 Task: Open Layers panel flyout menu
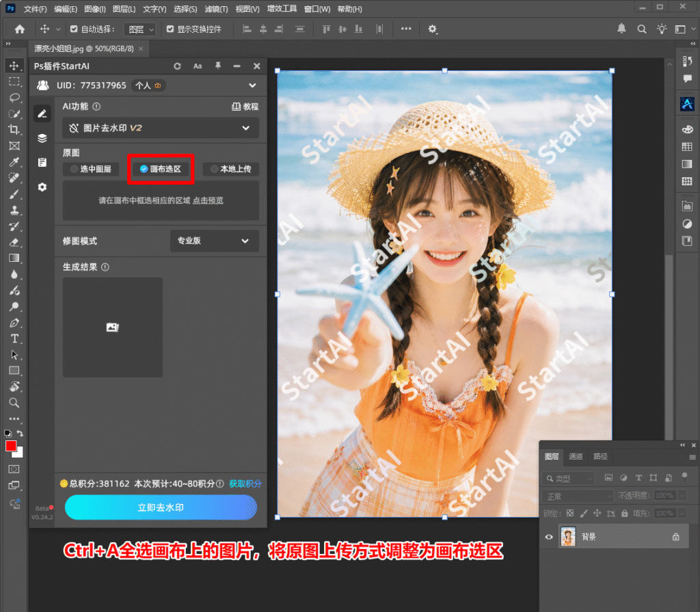click(x=692, y=457)
